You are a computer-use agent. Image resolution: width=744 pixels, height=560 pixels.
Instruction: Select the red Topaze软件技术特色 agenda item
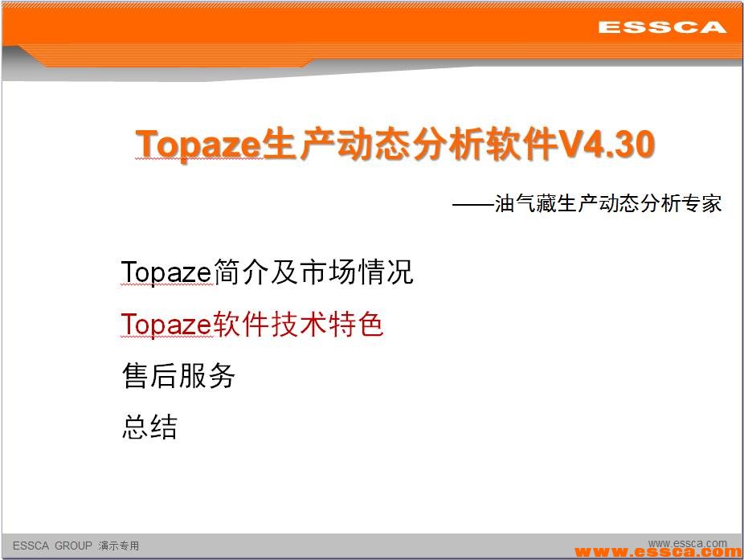pos(252,325)
